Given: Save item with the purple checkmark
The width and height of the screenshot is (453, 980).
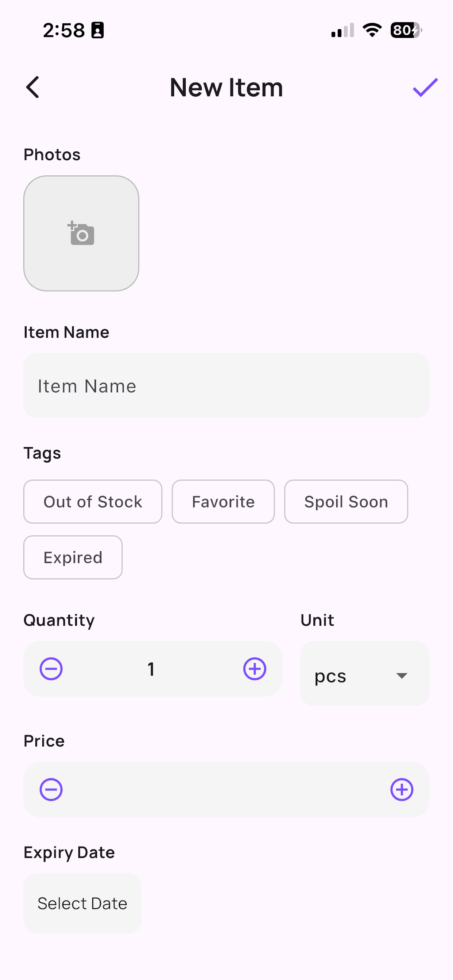Looking at the screenshot, I should point(425,87).
